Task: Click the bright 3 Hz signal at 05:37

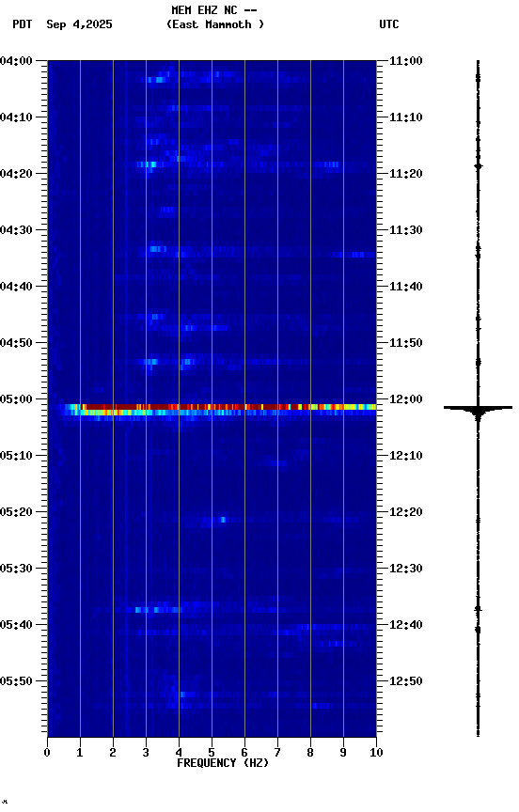Action: pos(158,610)
